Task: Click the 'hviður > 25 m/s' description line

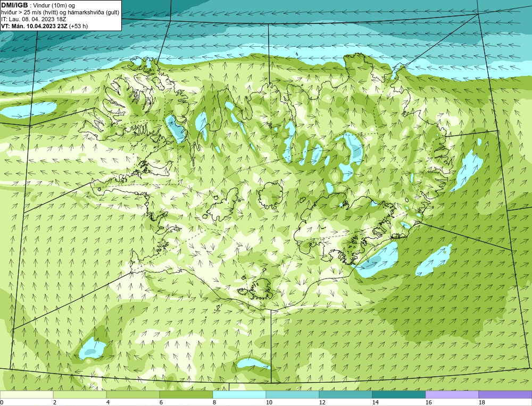Action: pyautogui.click(x=60, y=13)
